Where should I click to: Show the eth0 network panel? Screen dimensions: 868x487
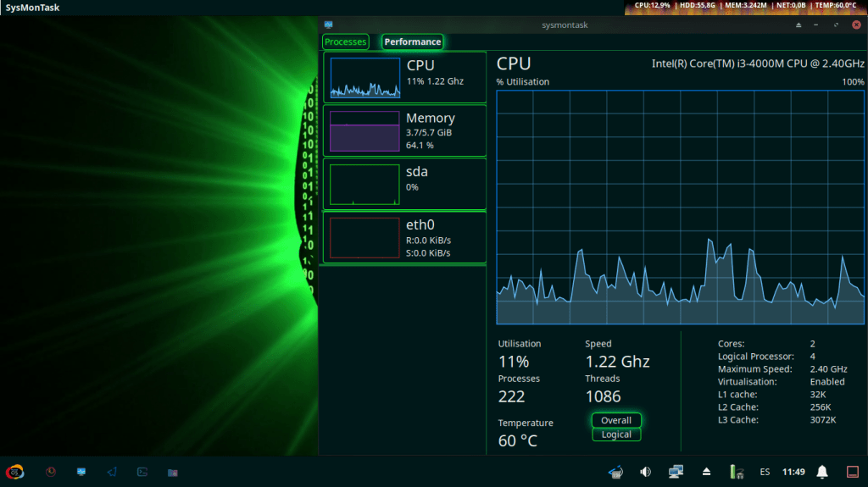click(x=404, y=237)
